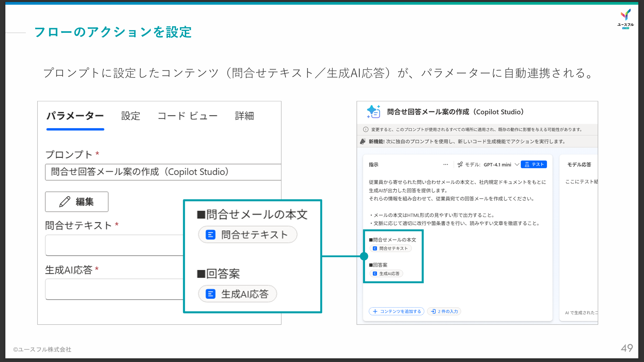Click the party icon beside 新機能
644x362 pixels.
click(363, 141)
